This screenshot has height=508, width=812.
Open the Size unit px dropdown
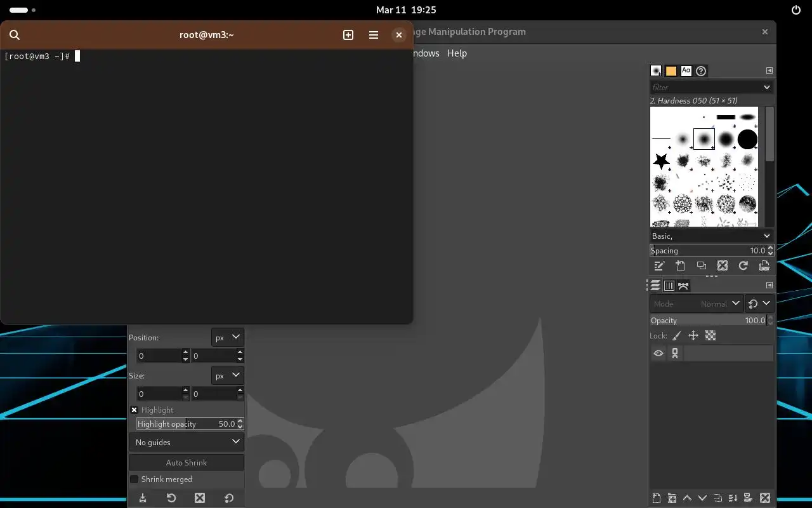pos(228,375)
